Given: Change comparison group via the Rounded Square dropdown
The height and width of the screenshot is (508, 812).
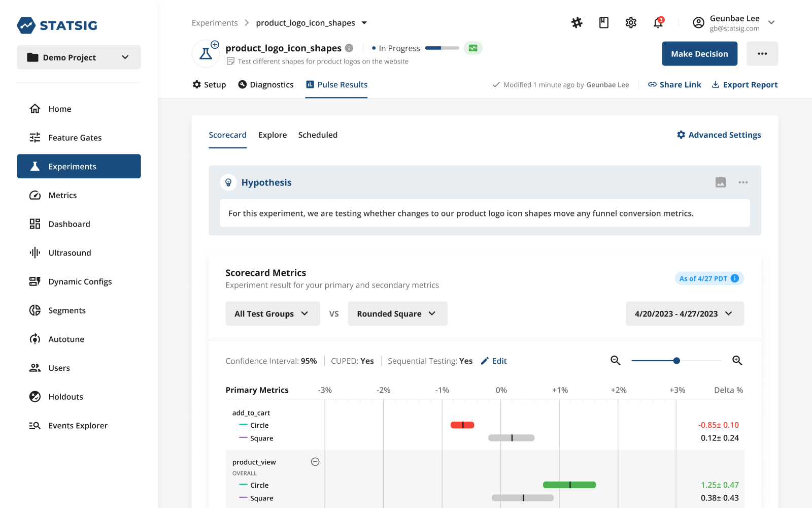Looking at the screenshot, I should pyautogui.click(x=397, y=313).
